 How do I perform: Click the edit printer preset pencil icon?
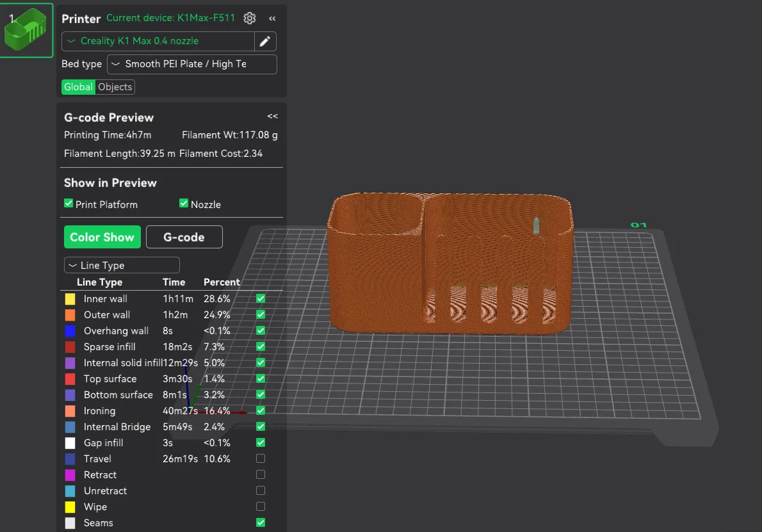click(264, 42)
